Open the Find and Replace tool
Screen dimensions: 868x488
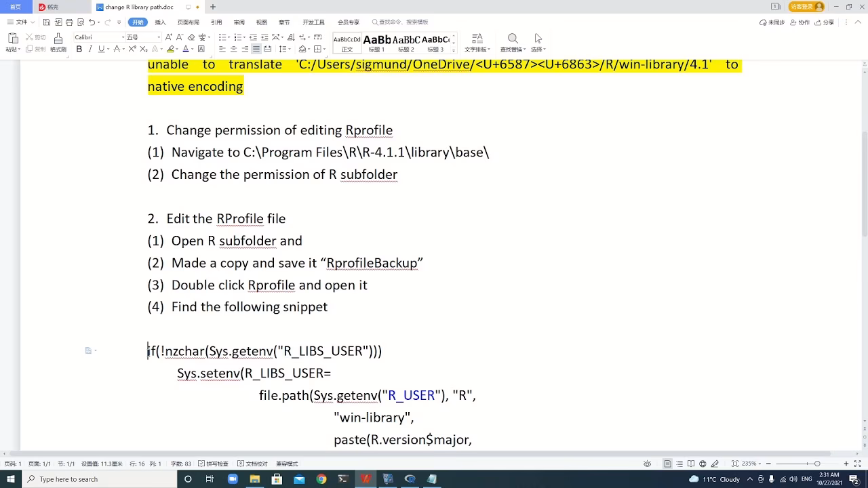tap(512, 41)
